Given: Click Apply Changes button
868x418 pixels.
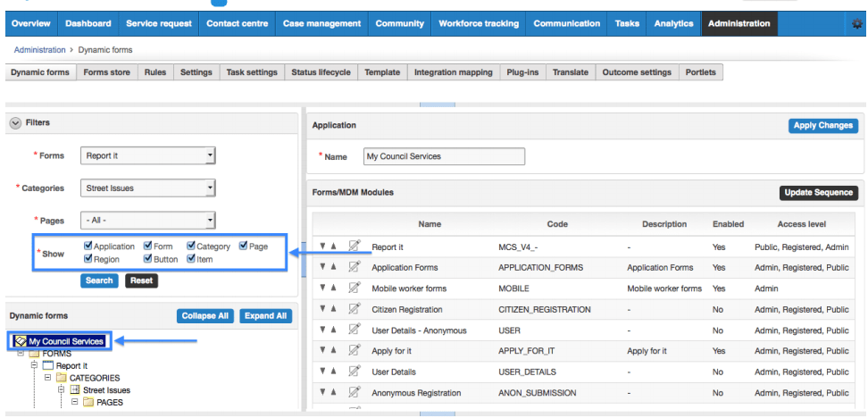Looking at the screenshot, I should tap(823, 126).
